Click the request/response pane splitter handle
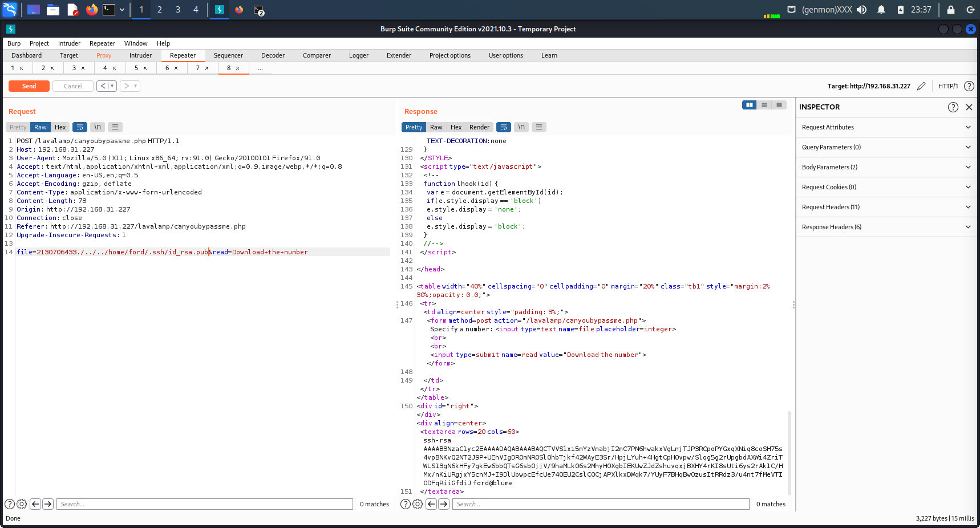Image resolution: width=980 pixels, height=528 pixels. point(397,304)
